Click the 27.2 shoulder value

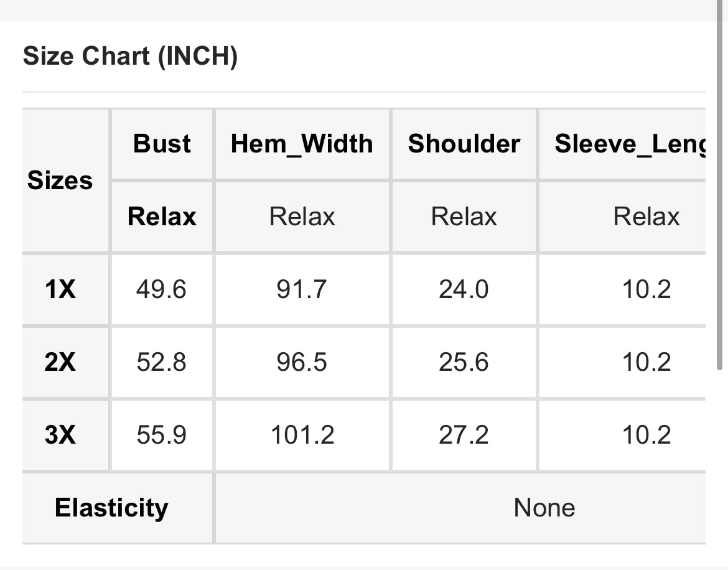(464, 435)
